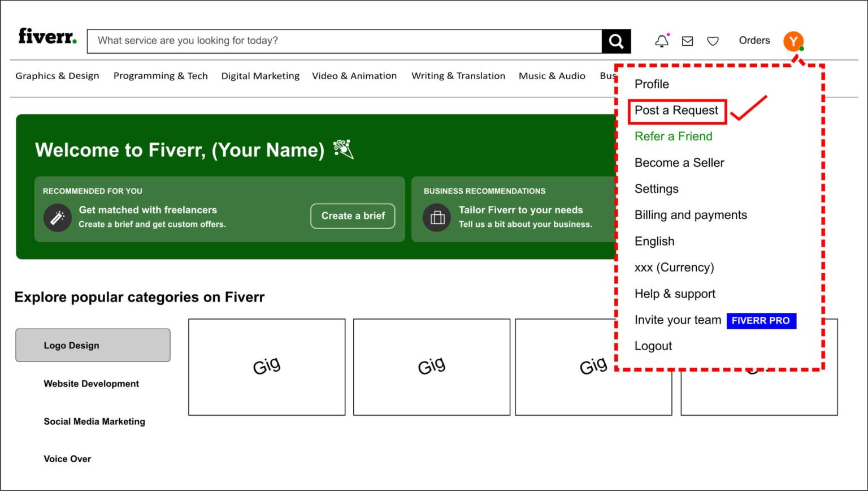Click the briefcase business icon
Screen dimensions: 868x491
437,218
